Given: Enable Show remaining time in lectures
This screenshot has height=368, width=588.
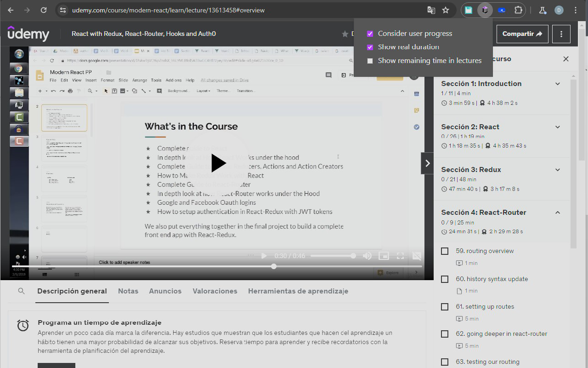Looking at the screenshot, I should click(x=370, y=60).
